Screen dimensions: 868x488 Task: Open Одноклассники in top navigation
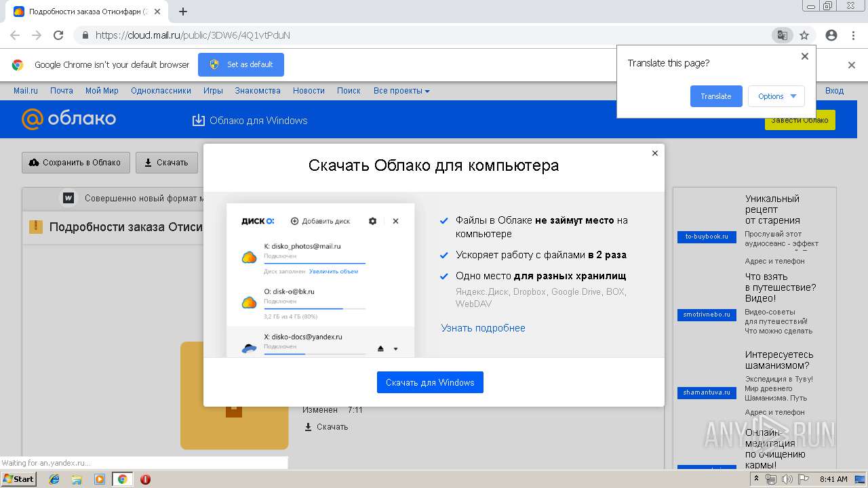pos(161,91)
